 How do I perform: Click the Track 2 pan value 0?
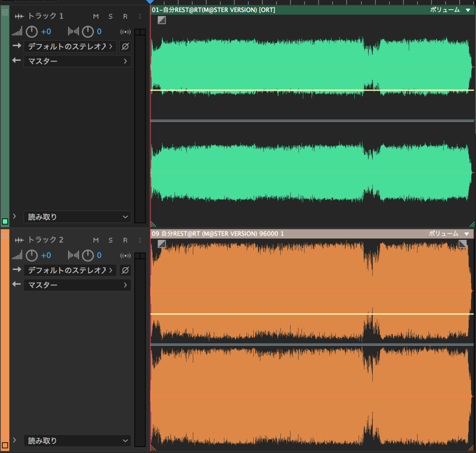click(99, 256)
